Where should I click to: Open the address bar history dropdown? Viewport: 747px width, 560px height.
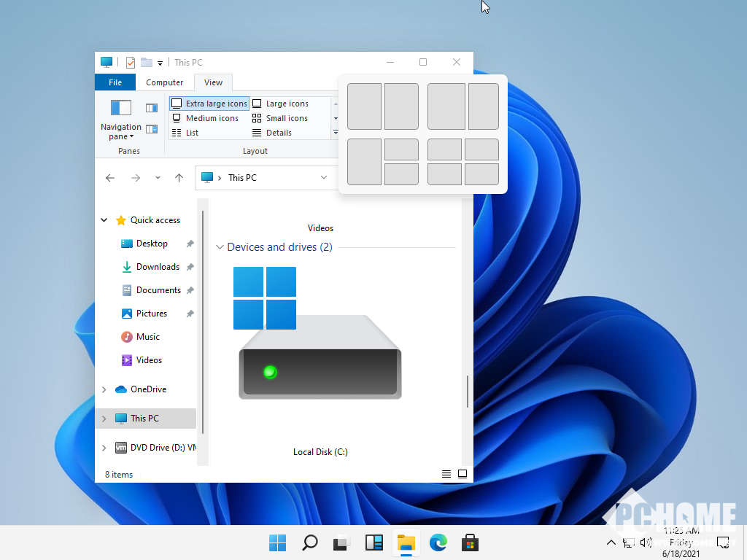tap(324, 178)
